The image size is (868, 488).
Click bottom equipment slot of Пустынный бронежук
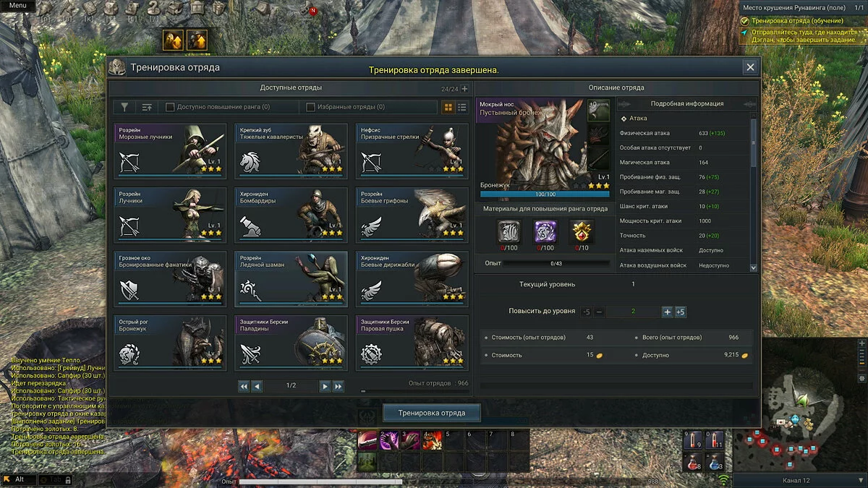pyautogui.click(x=598, y=158)
